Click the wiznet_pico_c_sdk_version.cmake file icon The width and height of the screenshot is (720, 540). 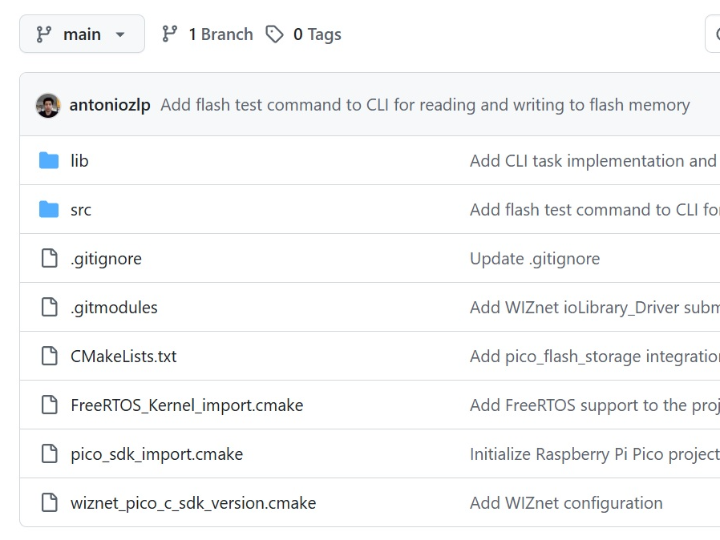coord(49,503)
